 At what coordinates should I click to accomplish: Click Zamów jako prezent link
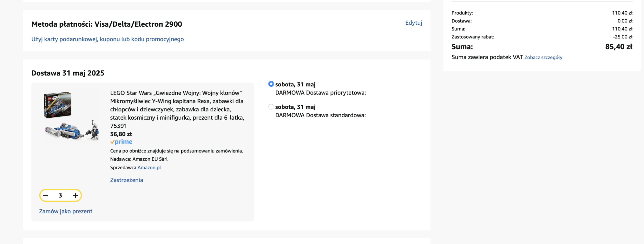66,211
